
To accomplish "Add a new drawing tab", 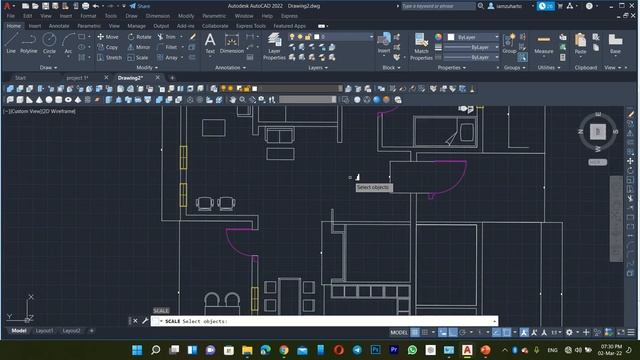I will pos(172,78).
